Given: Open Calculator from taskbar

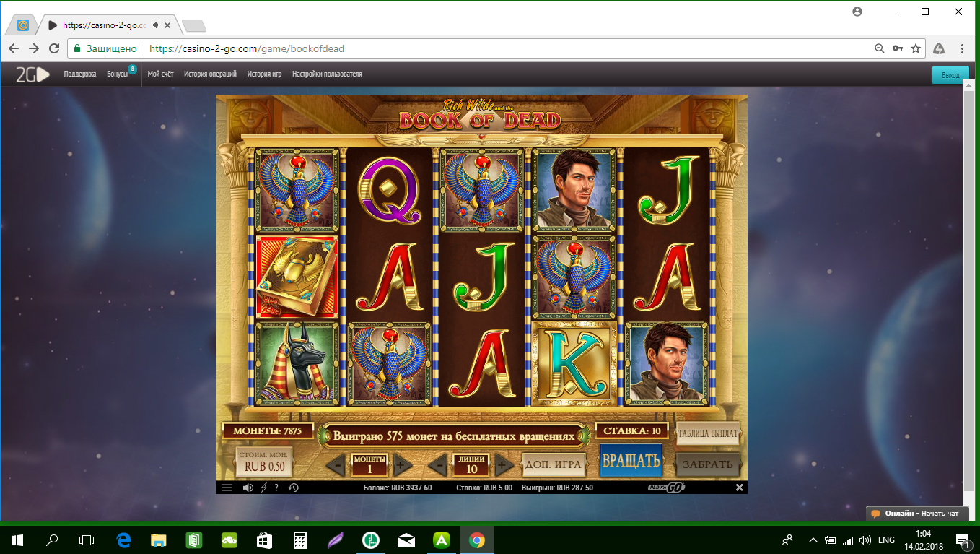Looking at the screenshot, I should [x=300, y=539].
